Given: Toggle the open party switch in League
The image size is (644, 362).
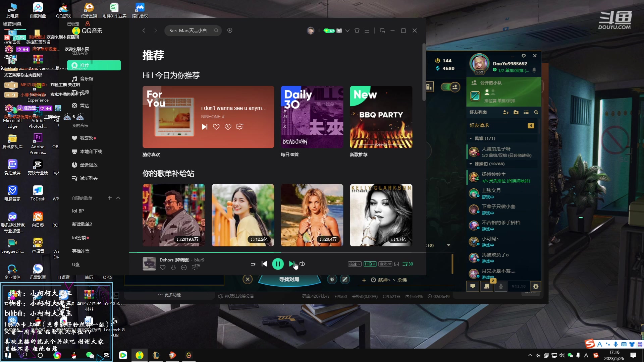Looking at the screenshot, I should coord(450,87).
